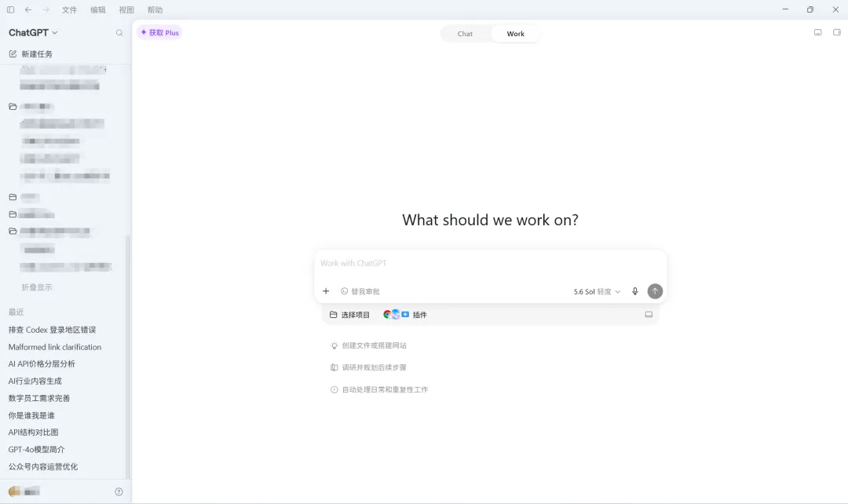Viewport: 848px width, 504px height.
Task: Choose suggestion 调研并规划后续步骤
Action: pyautogui.click(x=368, y=367)
